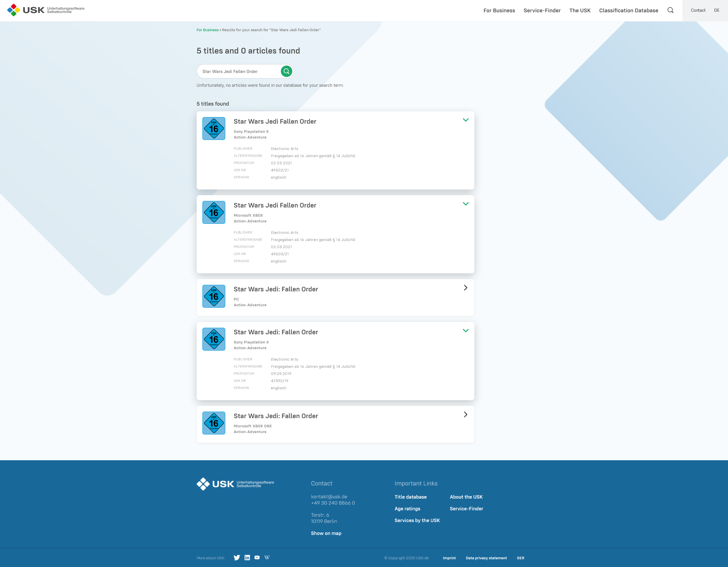Click title of the Sony Playstation 5 result
Image resolution: width=728 pixels, height=567 pixels.
coord(275,121)
